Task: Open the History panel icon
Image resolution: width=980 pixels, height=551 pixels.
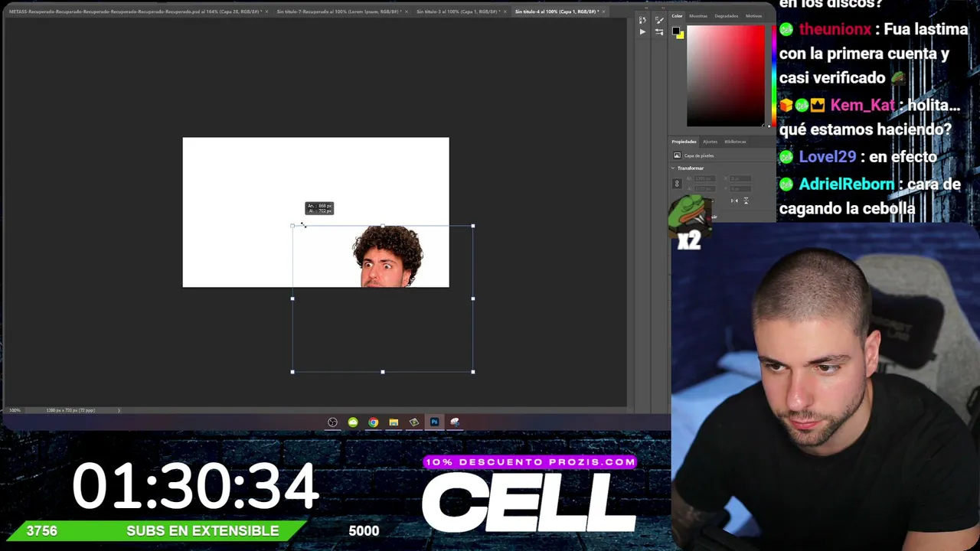Action: pos(642,20)
